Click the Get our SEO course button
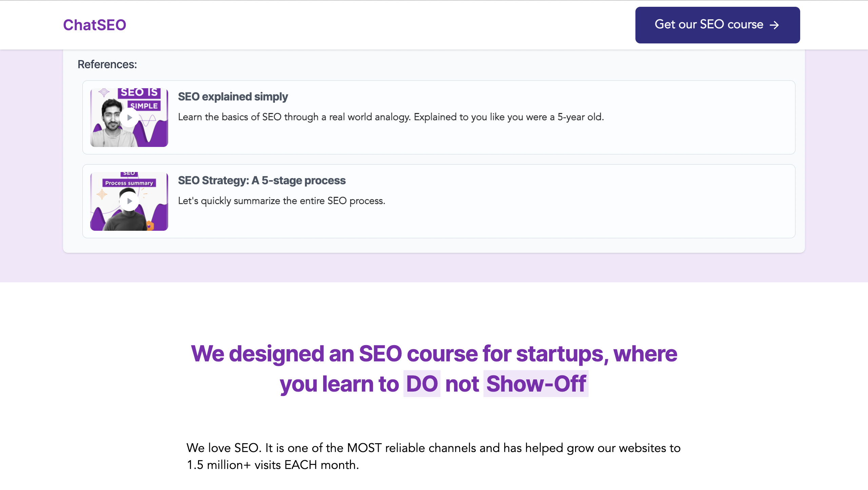Image resolution: width=868 pixels, height=490 pixels. pyautogui.click(x=709, y=25)
